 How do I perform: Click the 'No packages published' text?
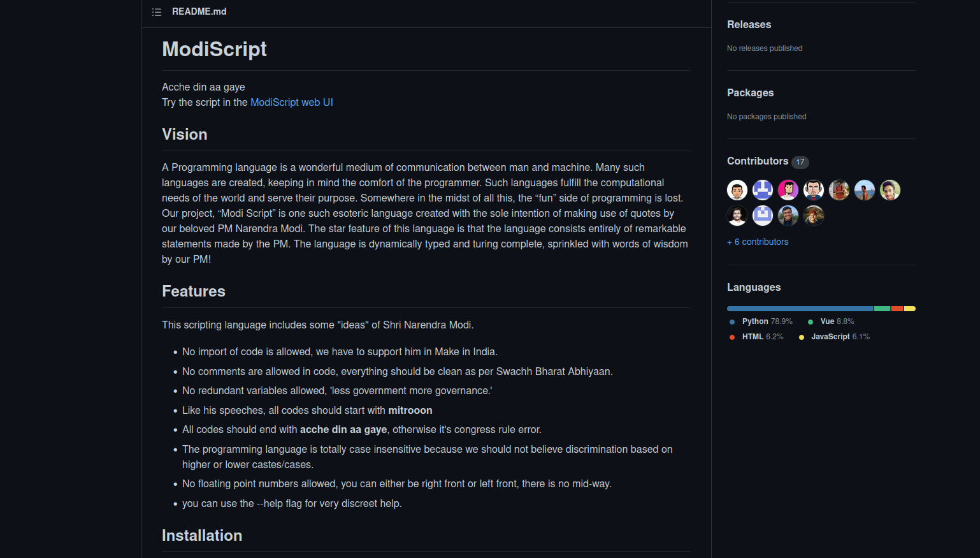(767, 117)
